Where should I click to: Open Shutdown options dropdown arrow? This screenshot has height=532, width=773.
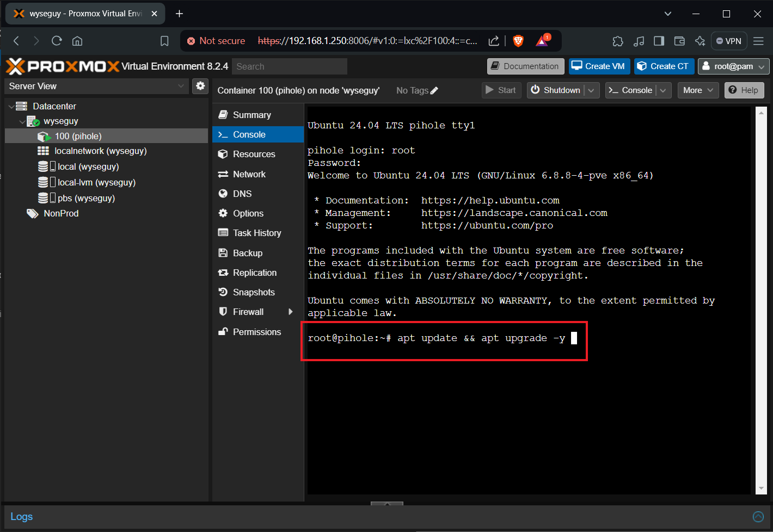coord(592,90)
